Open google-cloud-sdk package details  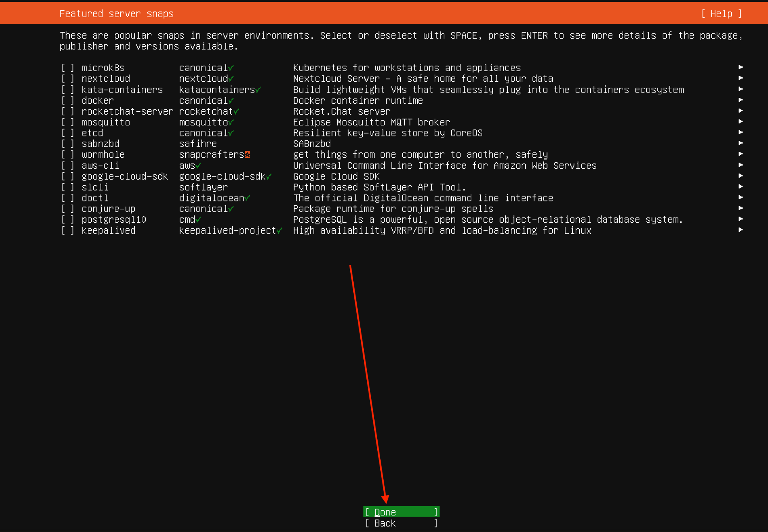click(741, 176)
